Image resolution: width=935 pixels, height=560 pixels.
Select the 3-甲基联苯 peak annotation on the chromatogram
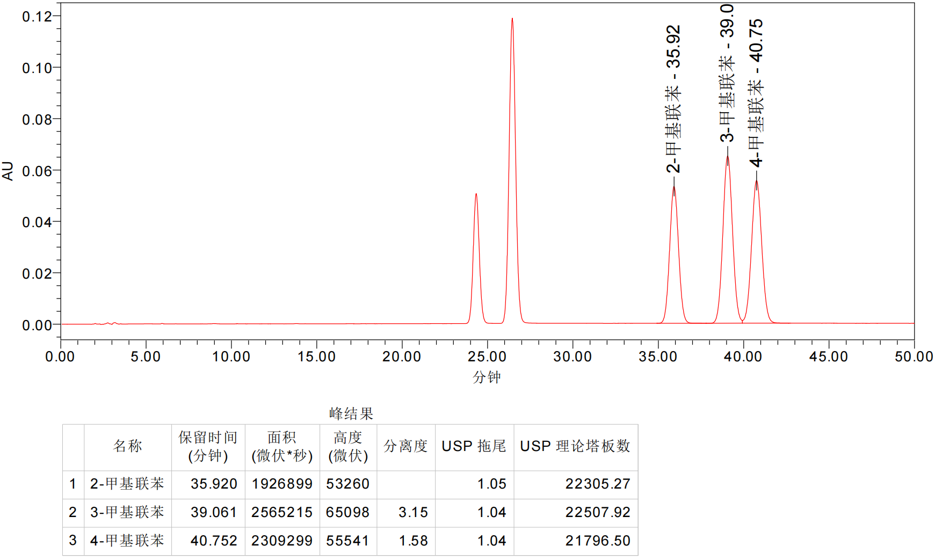(x=727, y=74)
